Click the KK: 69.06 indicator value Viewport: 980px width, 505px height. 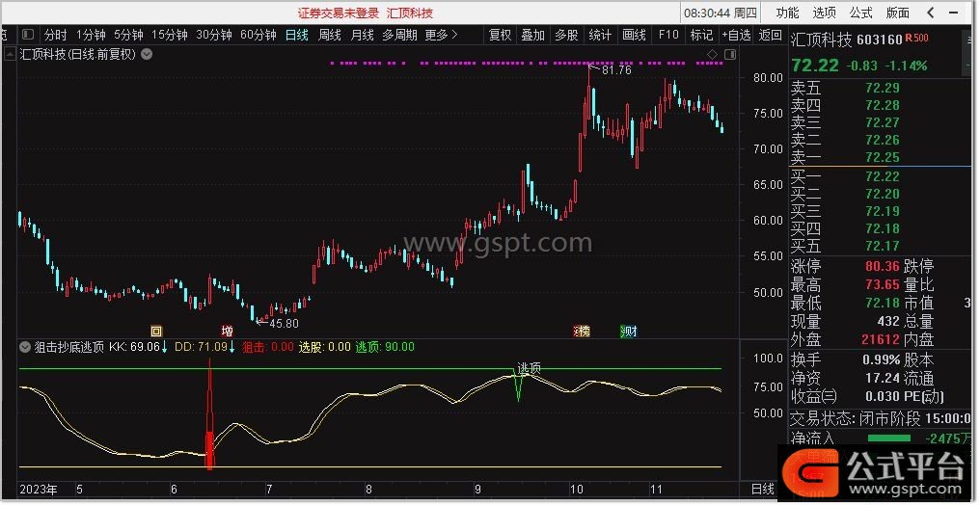138,347
